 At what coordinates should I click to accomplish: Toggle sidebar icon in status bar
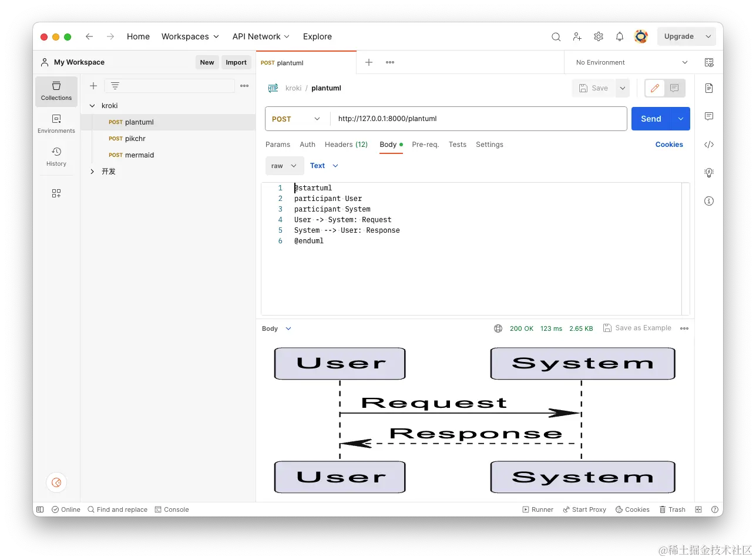(40, 509)
